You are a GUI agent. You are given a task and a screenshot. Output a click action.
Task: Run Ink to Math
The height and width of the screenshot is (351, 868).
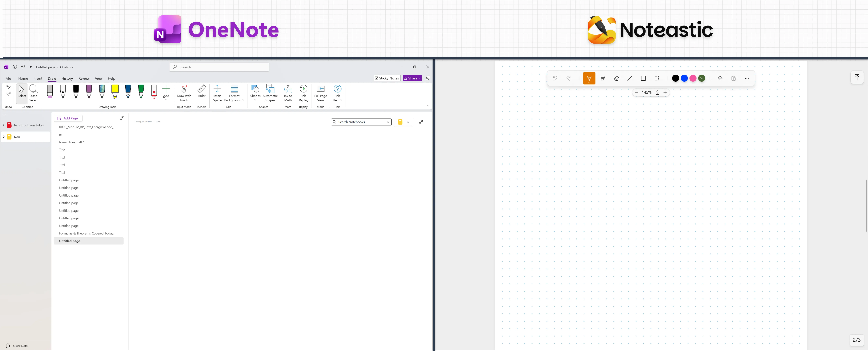click(288, 93)
